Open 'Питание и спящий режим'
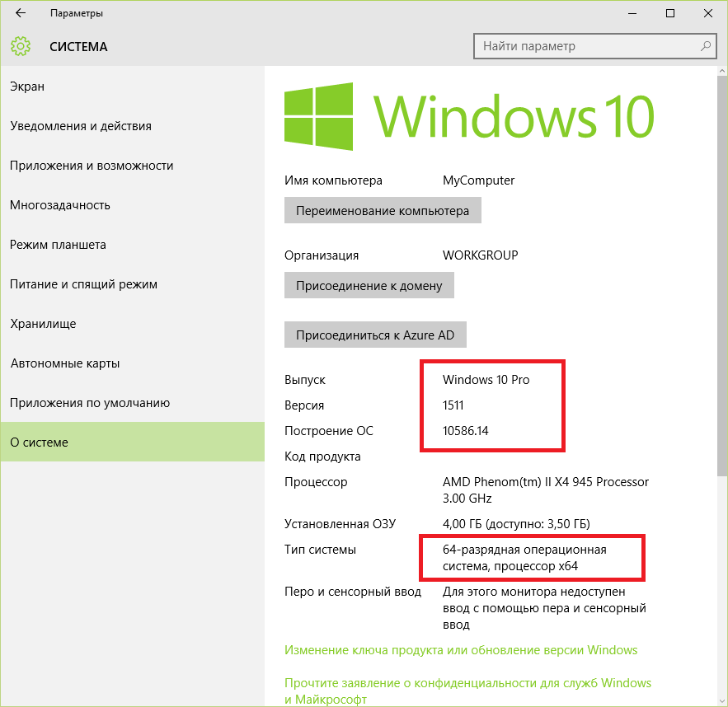Image resolution: width=728 pixels, height=707 pixels. (x=83, y=284)
